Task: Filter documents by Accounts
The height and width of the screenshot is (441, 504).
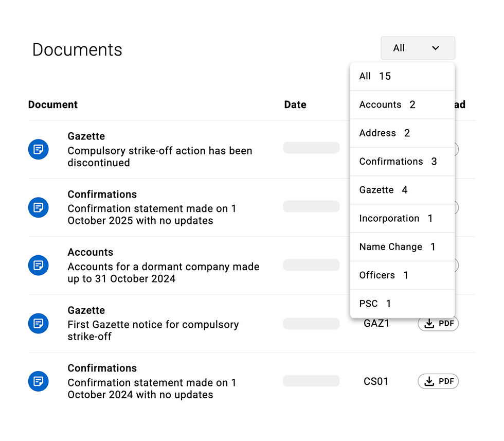Action: pyautogui.click(x=402, y=104)
